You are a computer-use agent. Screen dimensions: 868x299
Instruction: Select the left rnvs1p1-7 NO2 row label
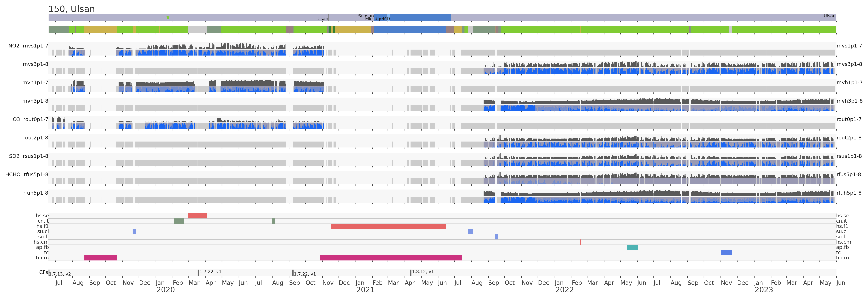tap(35, 46)
